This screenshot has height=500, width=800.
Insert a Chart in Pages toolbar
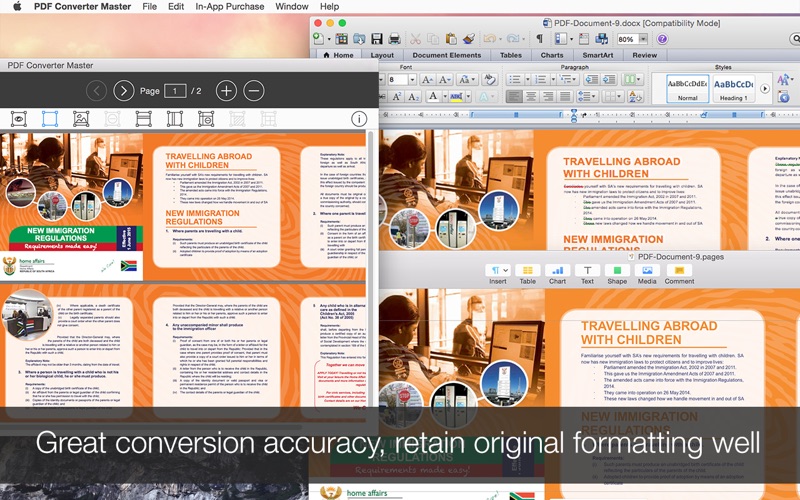pyautogui.click(x=557, y=272)
